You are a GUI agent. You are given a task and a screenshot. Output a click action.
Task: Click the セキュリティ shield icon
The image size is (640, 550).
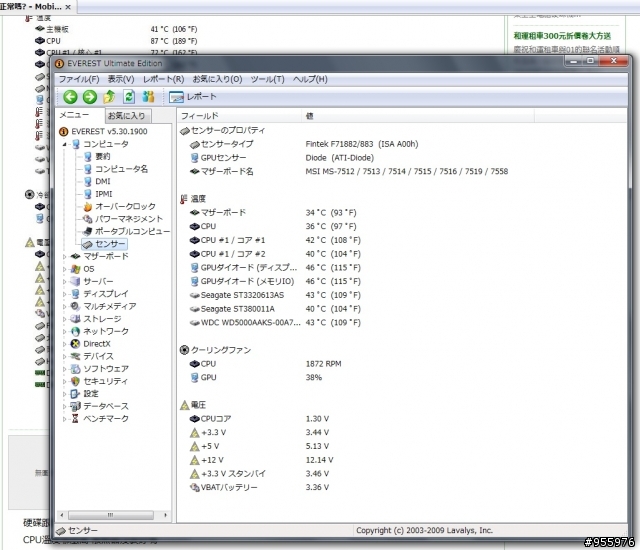pyautogui.click(x=75, y=381)
